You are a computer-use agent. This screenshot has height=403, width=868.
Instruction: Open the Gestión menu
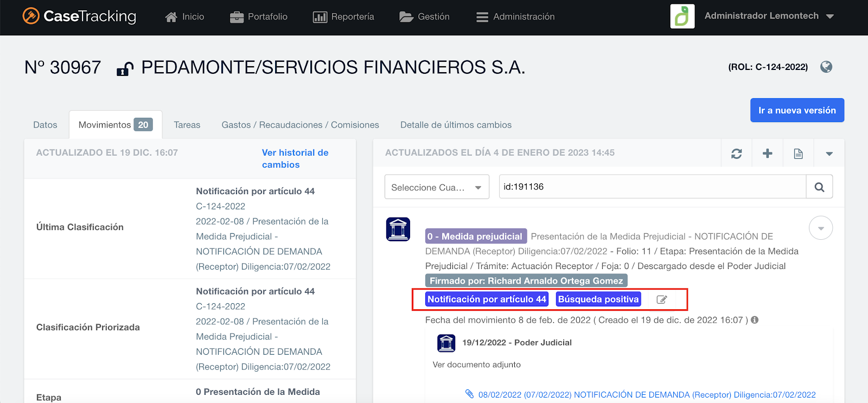(x=424, y=17)
